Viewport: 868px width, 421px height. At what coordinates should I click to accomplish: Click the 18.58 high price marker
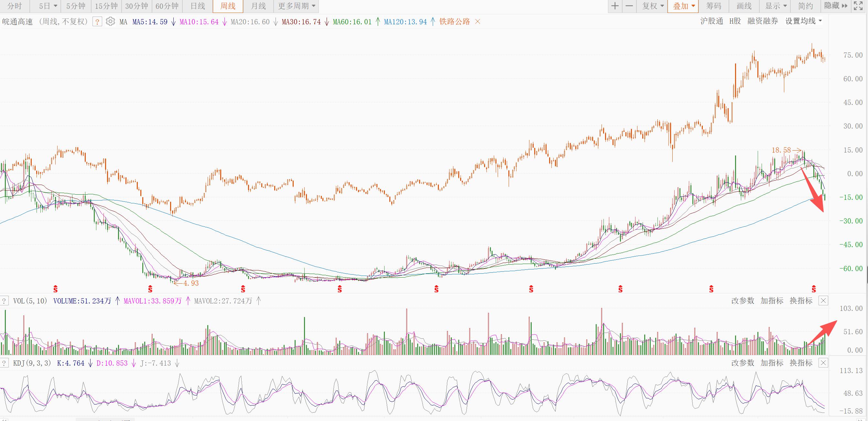coord(781,150)
